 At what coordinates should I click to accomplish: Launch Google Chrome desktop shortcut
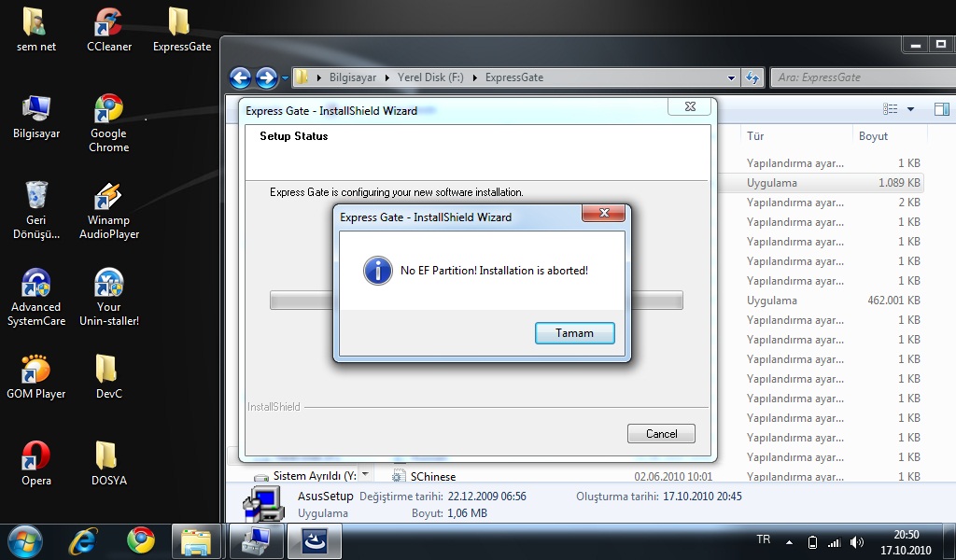coord(108,124)
